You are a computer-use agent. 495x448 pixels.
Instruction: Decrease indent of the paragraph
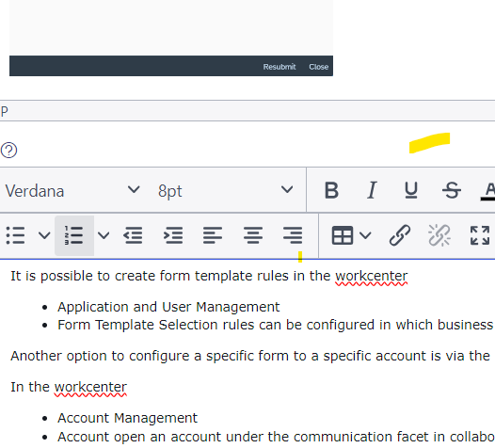[x=133, y=235]
